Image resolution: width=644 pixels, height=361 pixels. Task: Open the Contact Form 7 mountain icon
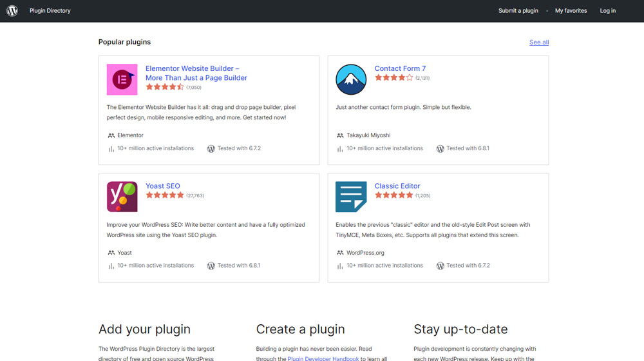point(351,79)
